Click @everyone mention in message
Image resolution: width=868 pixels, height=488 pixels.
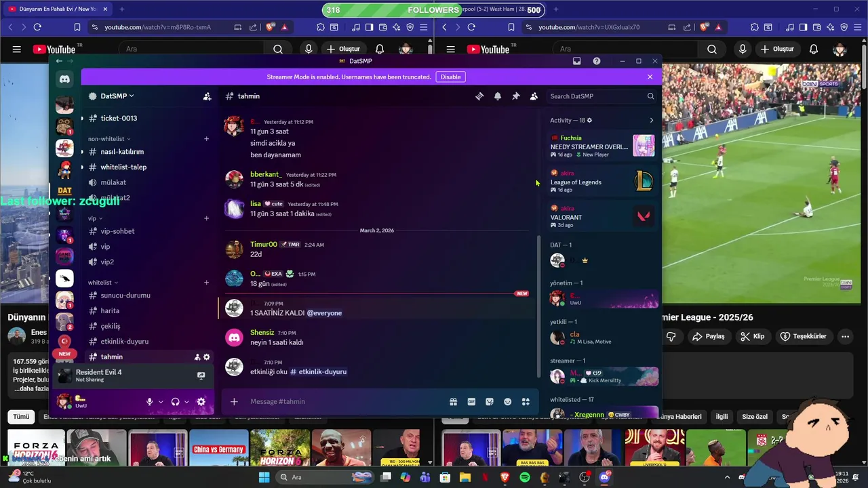(x=324, y=313)
